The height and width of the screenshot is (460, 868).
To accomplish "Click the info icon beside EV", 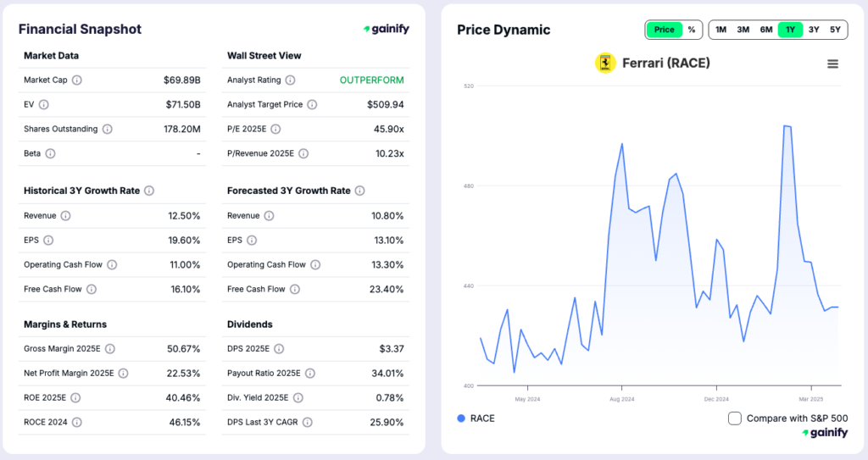I will coord(44,104).
